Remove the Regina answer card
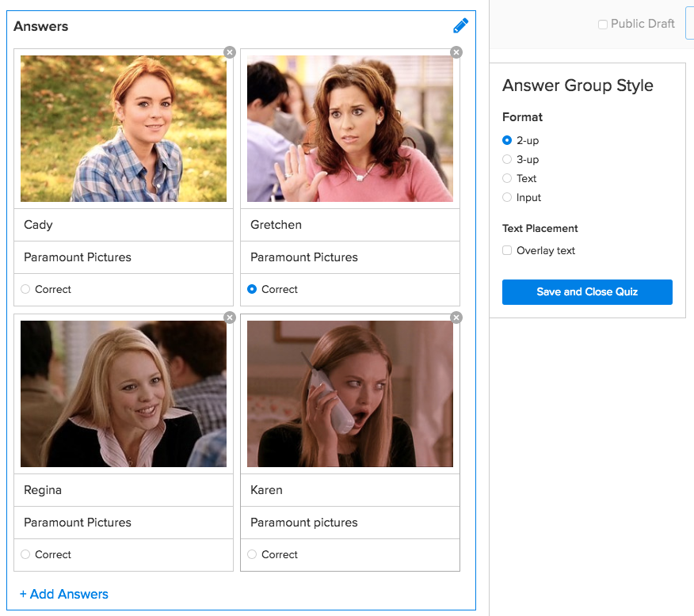Image resolution: width=694 pixels, height=616 pixels. [229, 318]
